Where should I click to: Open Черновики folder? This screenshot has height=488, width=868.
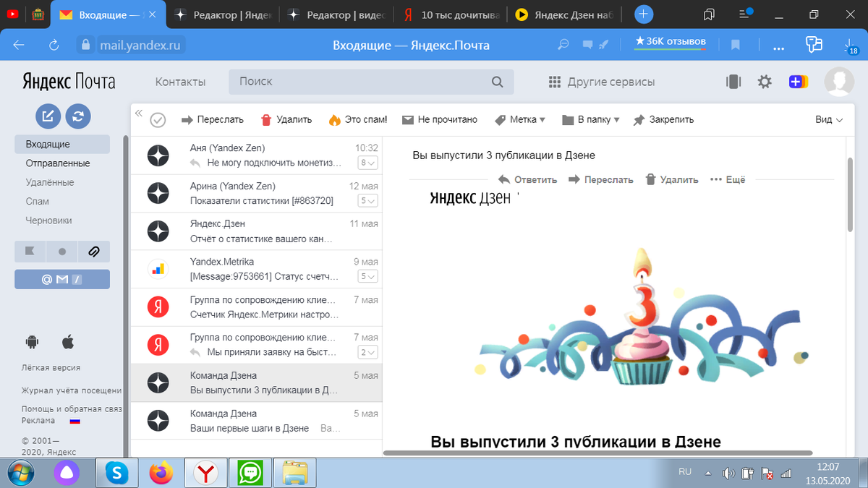(49, 220)
